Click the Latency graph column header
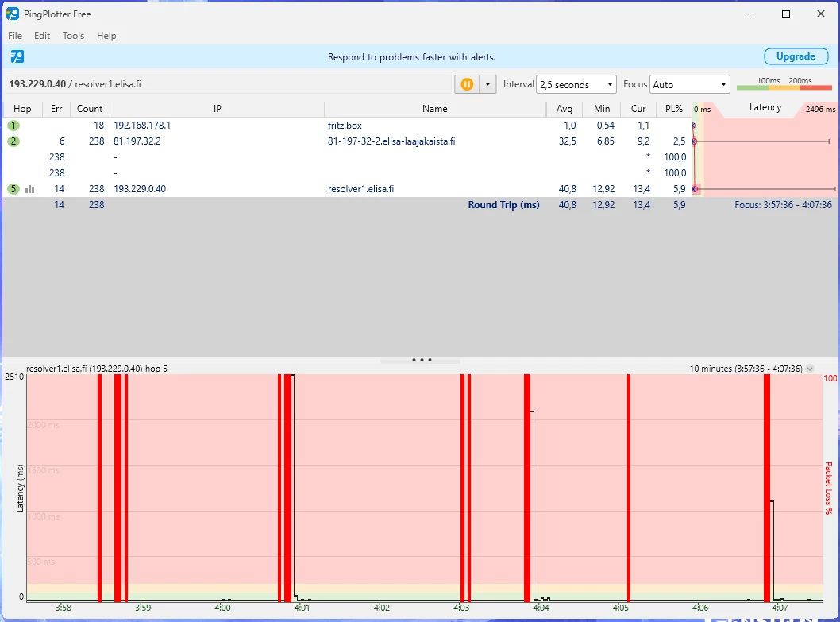 point(765,107)
